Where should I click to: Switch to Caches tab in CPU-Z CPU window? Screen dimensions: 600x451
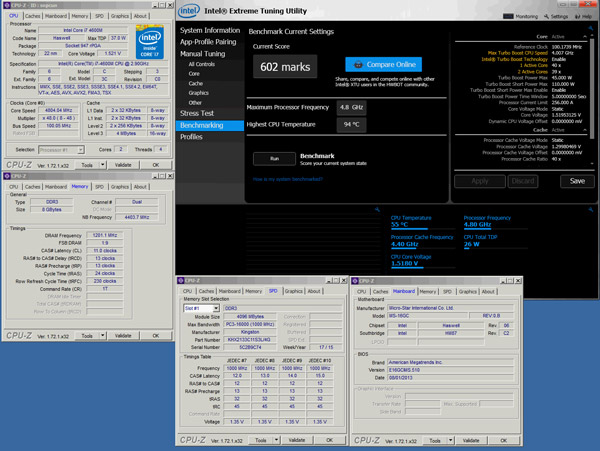point(33,16)
